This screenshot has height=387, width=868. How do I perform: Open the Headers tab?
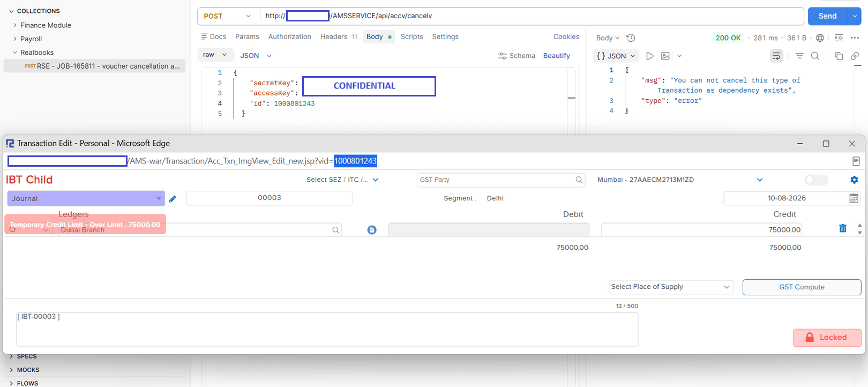coord(339,36)
